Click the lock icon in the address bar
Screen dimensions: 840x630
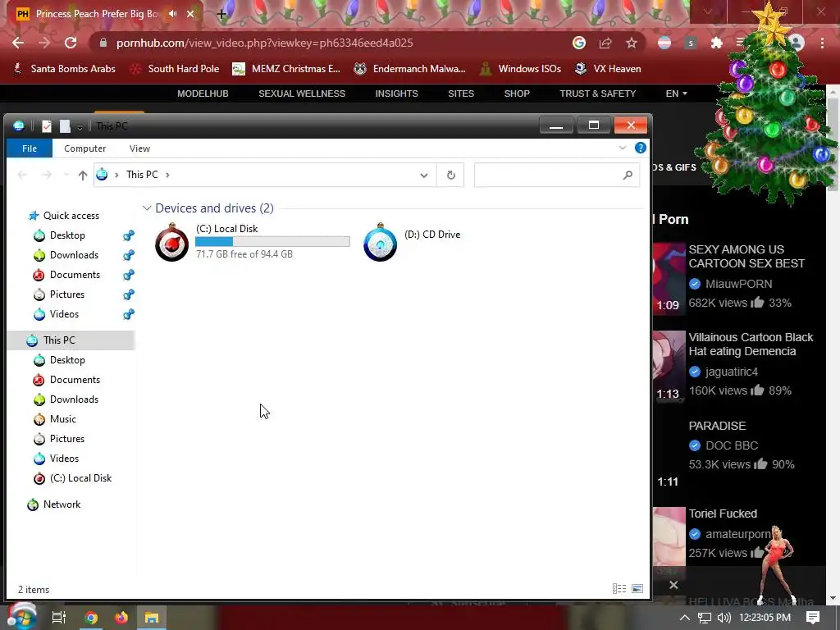tap(103, 43)
